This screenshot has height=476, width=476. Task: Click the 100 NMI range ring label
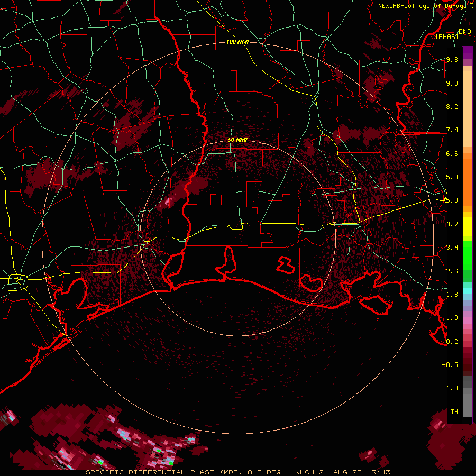point(237,42)
